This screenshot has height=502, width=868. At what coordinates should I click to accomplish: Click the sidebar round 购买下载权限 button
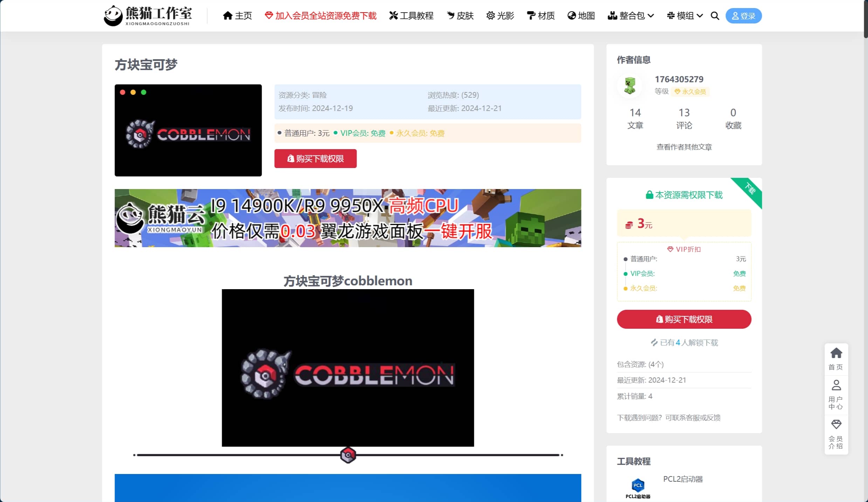[x=684, y=319]
